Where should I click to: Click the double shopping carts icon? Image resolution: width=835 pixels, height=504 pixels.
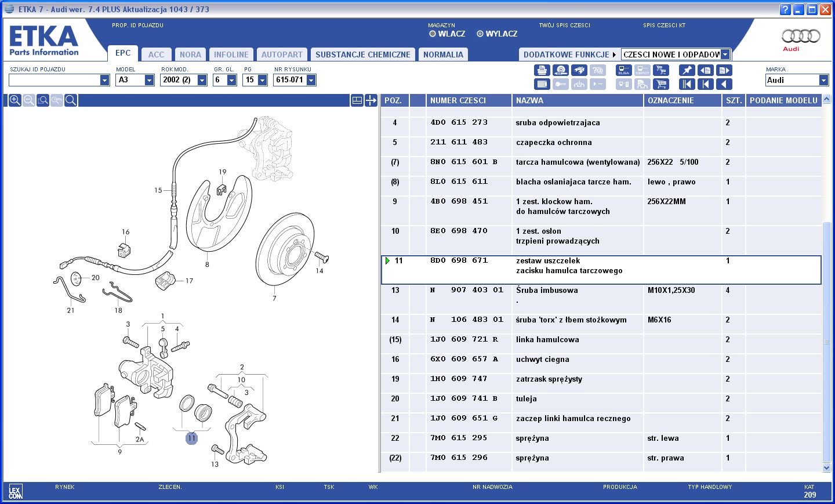coord(660,70)
